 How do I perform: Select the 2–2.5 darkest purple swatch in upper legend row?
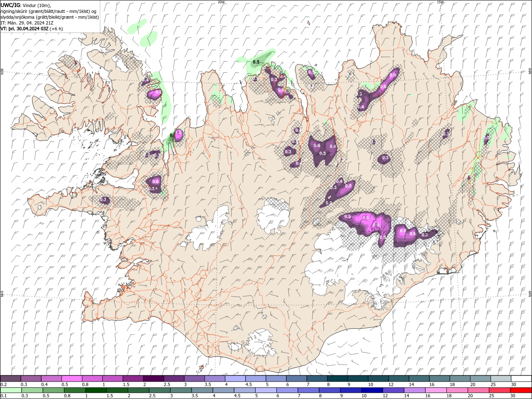(x=153, y=379)
